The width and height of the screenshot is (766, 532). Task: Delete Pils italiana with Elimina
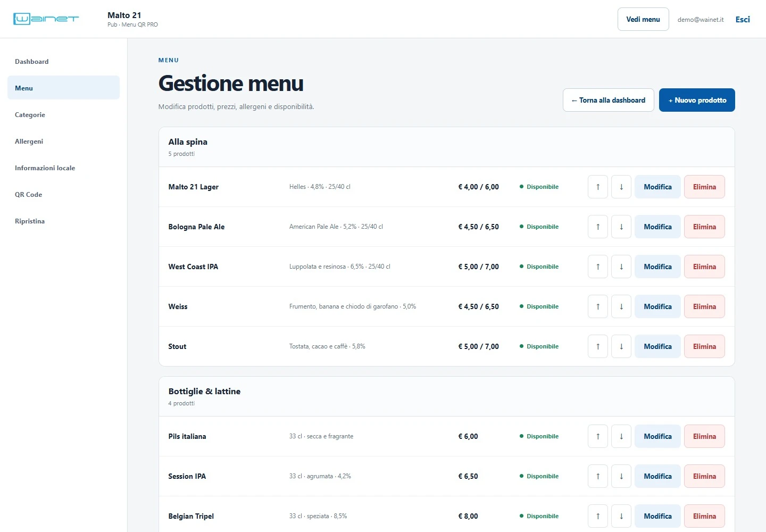pyautogui.click(x=704, y=436)
